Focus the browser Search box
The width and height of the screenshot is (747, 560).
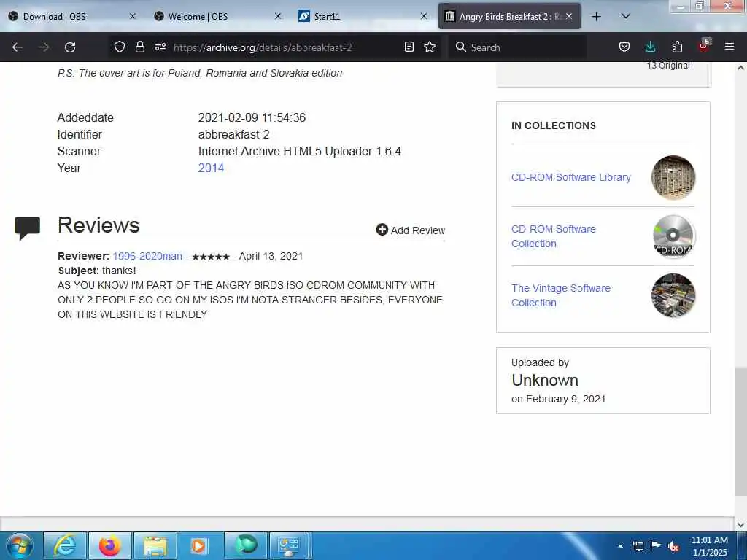[x=517, y=47]
